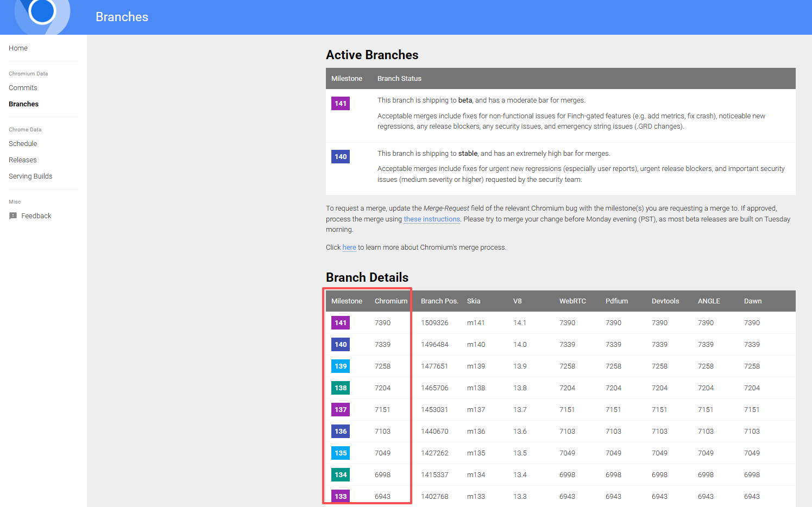
Task: Click the 135 milestone badge
Action: (x=341, y=453)
